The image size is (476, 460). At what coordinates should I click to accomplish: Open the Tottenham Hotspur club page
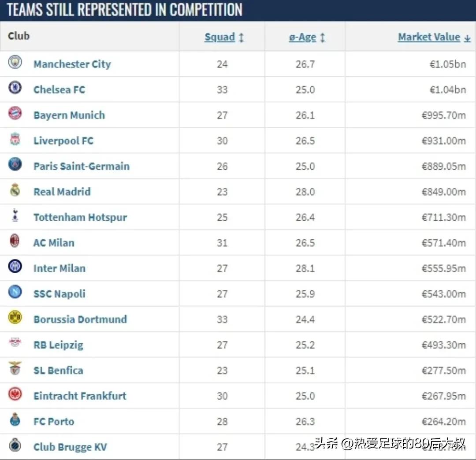[80, 217]
